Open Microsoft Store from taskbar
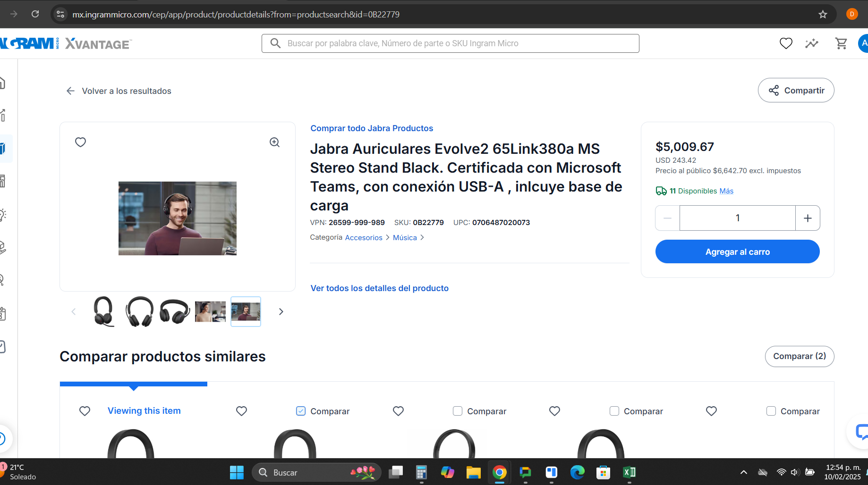868x485 pixels. click(603, 472)
